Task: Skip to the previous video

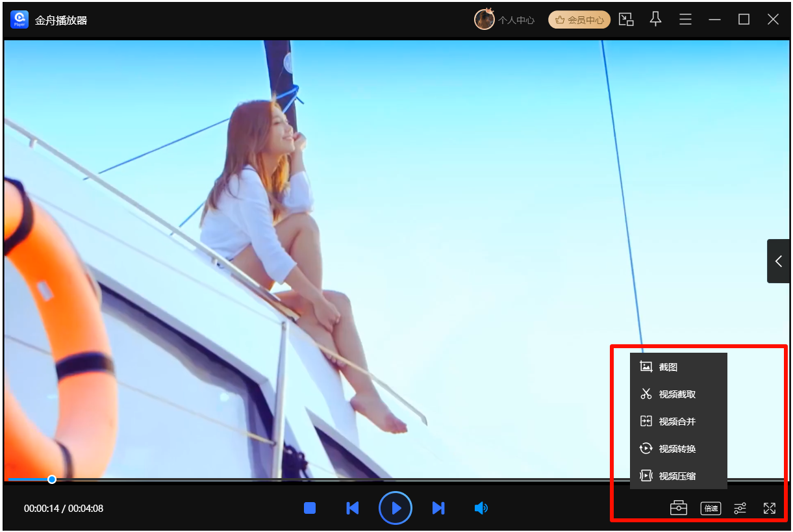Action: pyautogui.click(x=353, y=508)
